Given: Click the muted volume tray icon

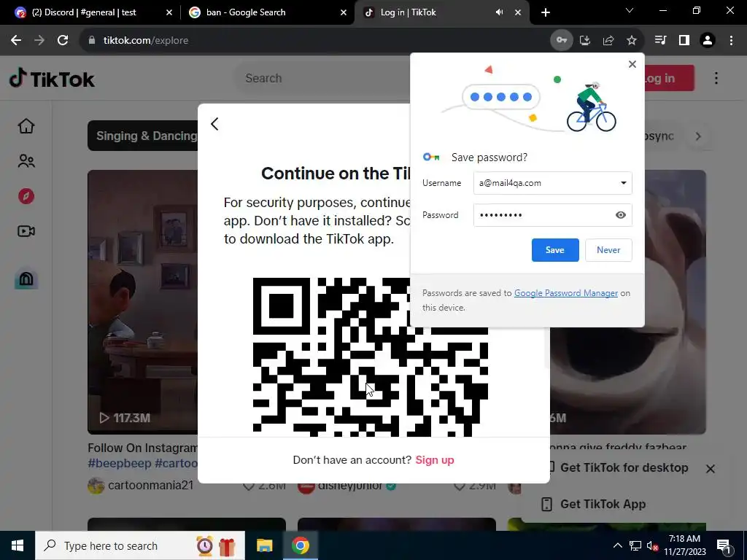Looking at the screenshot, I should 652,545.
